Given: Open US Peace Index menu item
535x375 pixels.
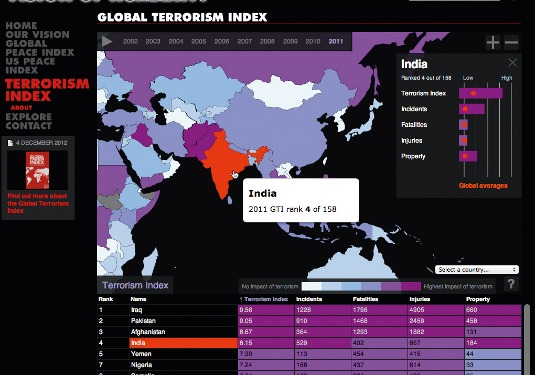Looking at the screenshot, I should (30, 66).
